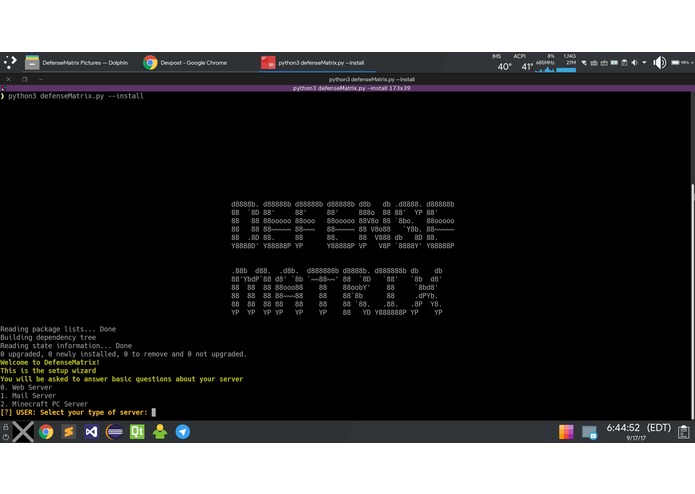This screenshot has width=695, height=494.
Task: Click the second keyboard layout tray icon
Action: point(604,63)
